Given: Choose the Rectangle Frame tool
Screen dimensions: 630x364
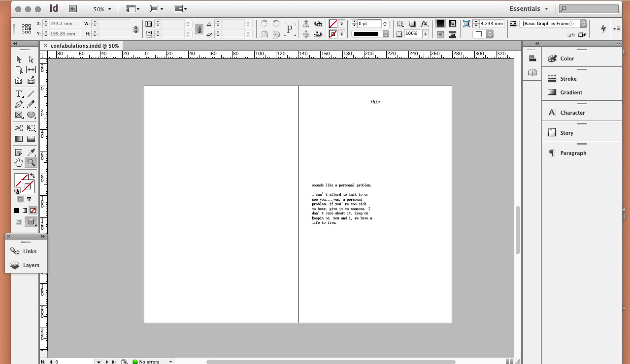Looking at the screenshot, I should 19,115.
